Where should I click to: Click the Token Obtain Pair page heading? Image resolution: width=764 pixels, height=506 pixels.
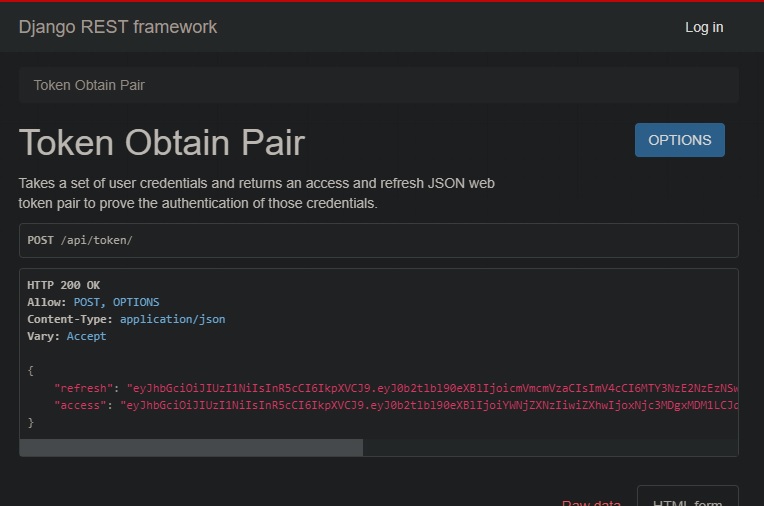tap(162, 143)
